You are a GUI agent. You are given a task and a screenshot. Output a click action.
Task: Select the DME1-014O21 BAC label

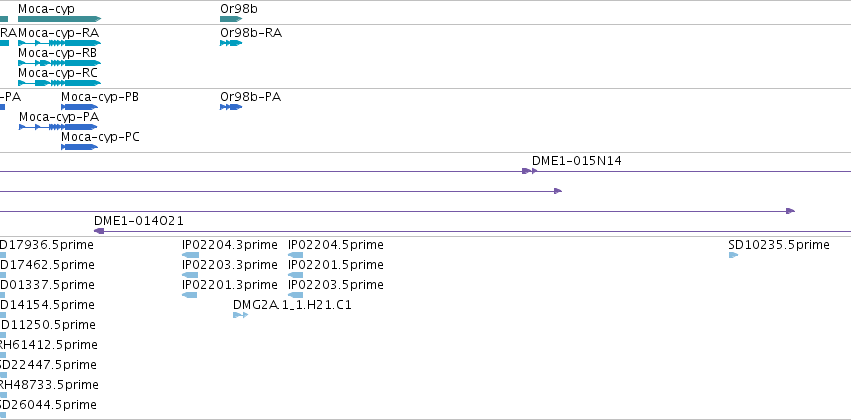(138, 221)
